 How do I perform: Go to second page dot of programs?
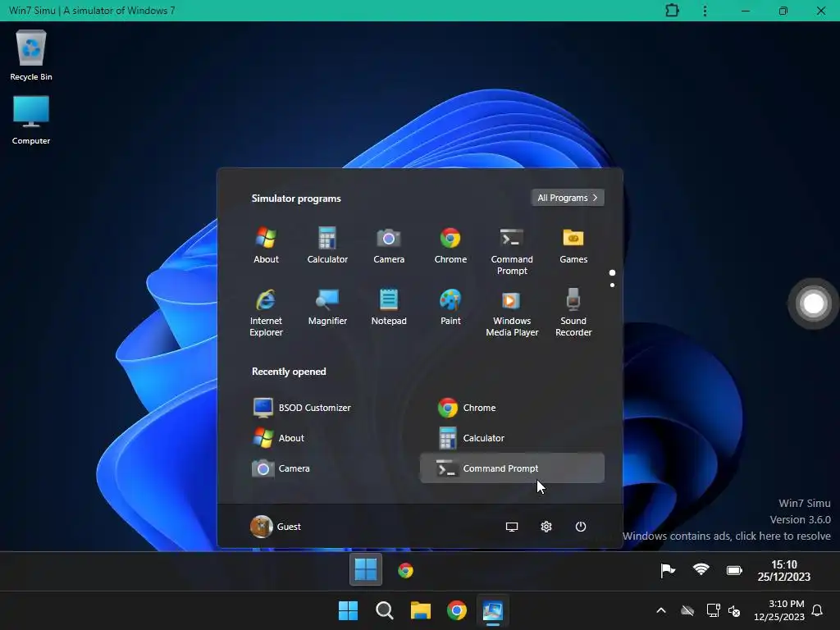612,285
